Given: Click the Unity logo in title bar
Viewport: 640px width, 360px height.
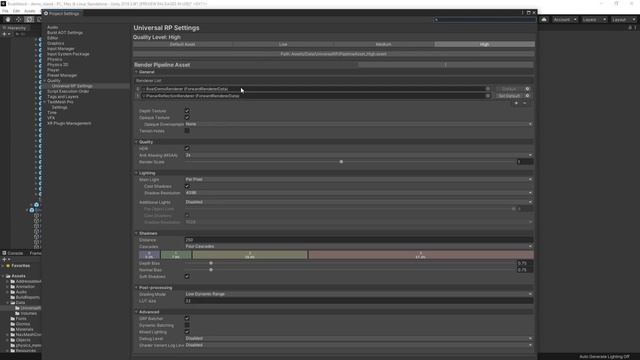Looking at the screenshot, I should pos(3,4).
